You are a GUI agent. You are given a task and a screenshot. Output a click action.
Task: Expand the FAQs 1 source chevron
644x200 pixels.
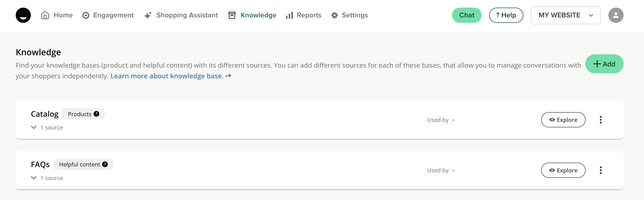click(34, 178)
